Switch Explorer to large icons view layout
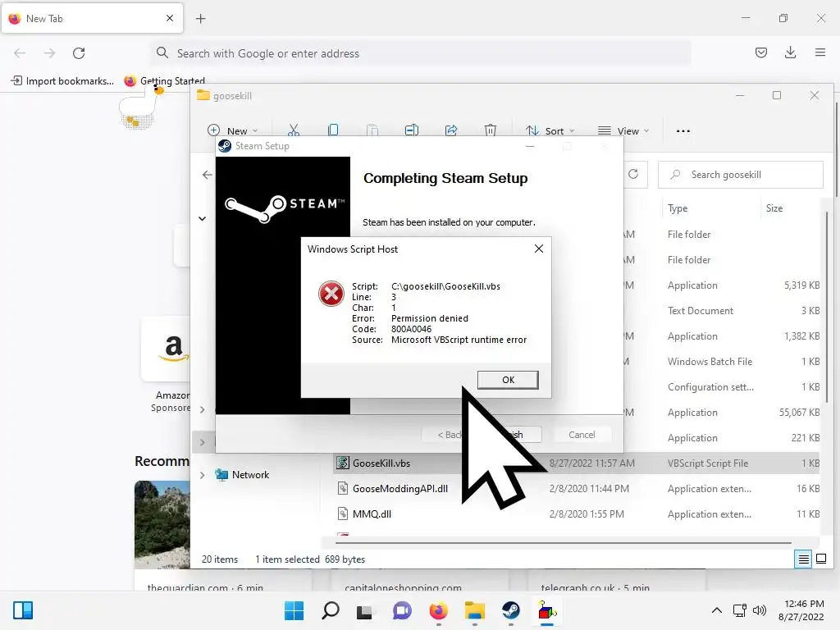The height and width of the screenshot is (630, 840). click(x=820, y=559)
